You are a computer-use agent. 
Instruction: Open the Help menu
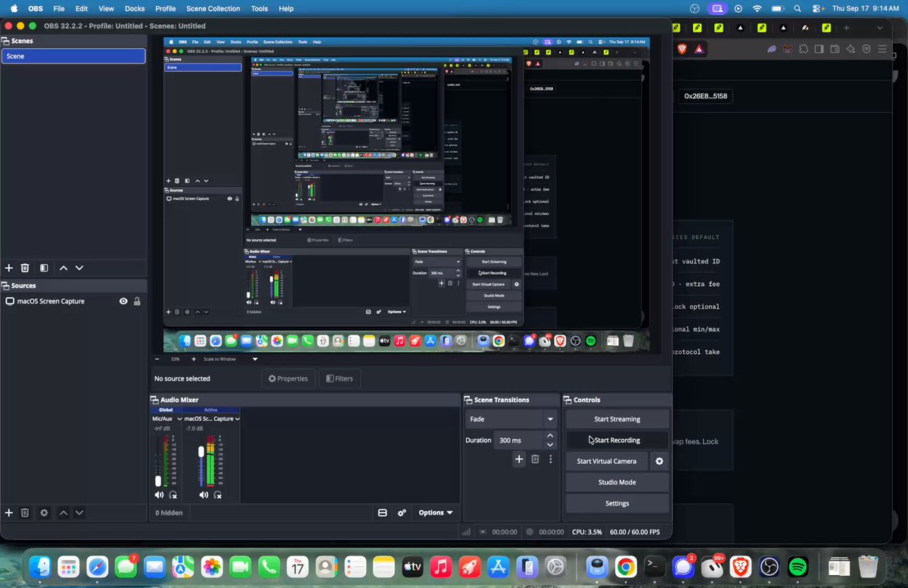[286, 8]
